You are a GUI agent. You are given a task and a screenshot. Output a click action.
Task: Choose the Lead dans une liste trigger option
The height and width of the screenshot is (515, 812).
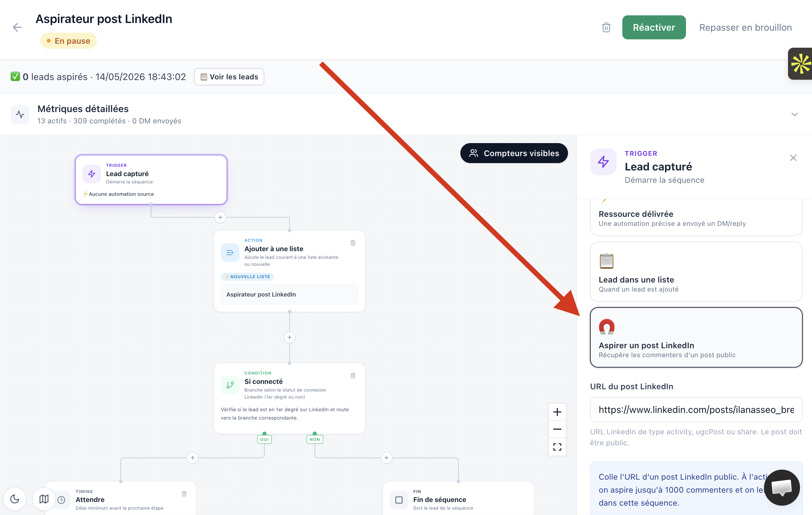(x=696, y=272)
